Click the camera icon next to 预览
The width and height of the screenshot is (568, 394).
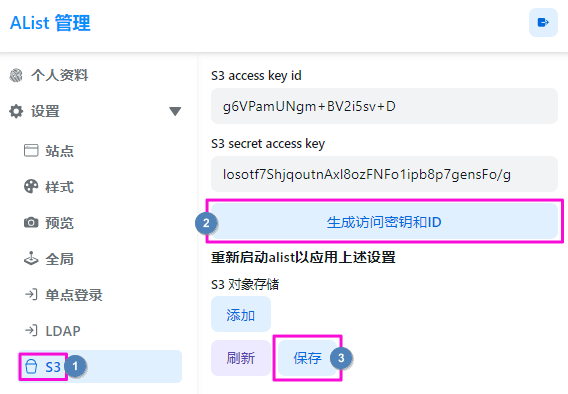pyautogui.click(x=31, y=222)
